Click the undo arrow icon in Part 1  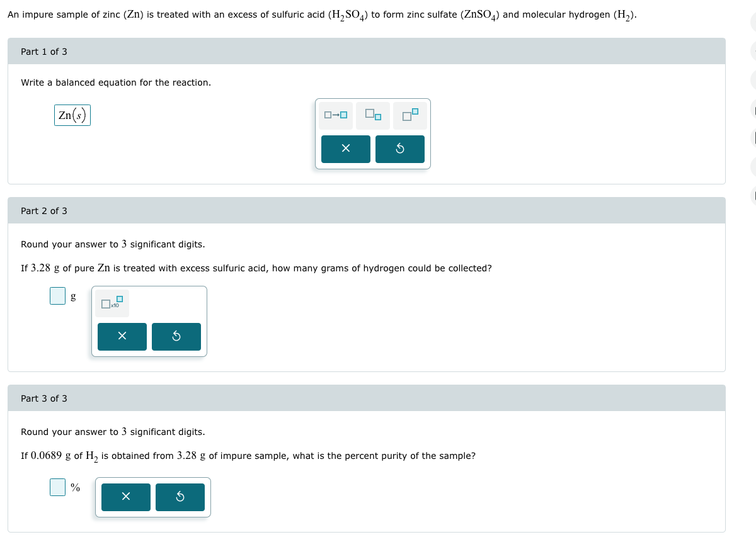click(399, 149)
